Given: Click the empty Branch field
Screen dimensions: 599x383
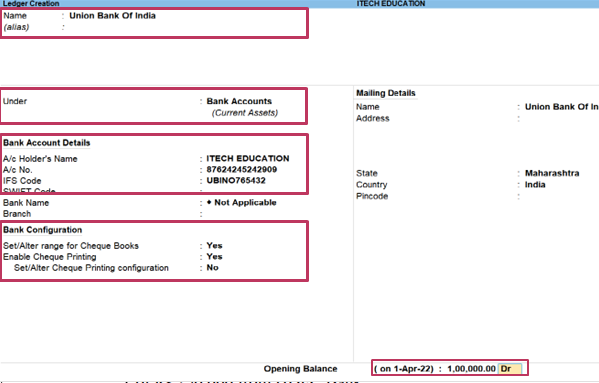Looking at the screenshot, I should [256, 214].
